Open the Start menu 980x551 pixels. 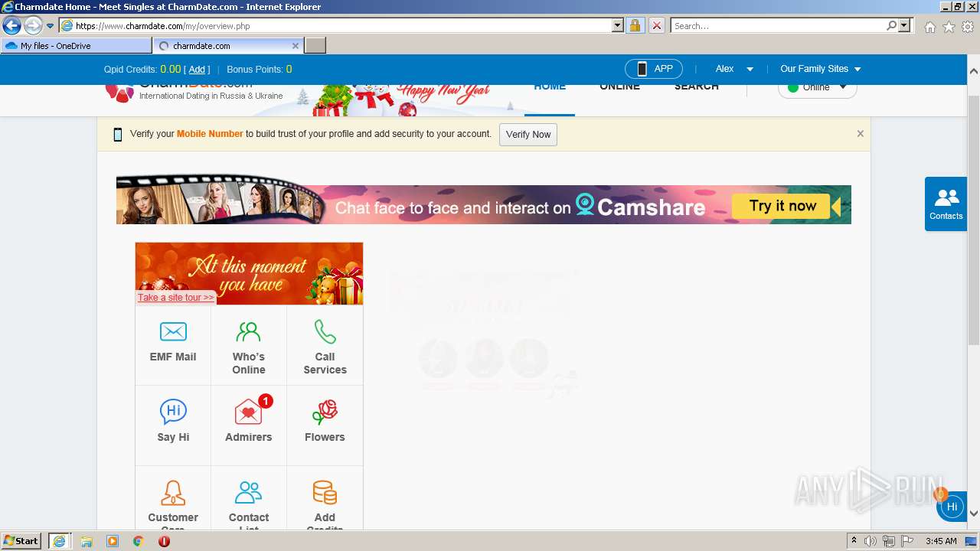point(21,541)
